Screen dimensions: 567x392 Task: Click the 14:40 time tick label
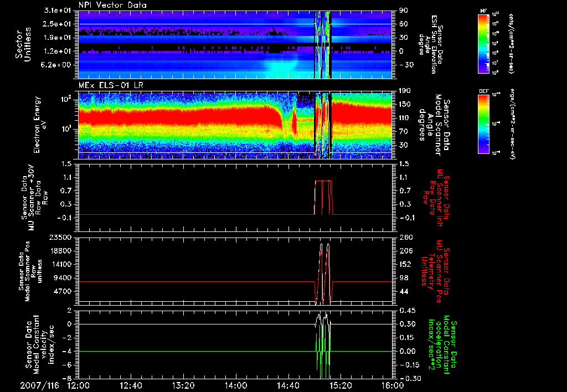(288, 385)
